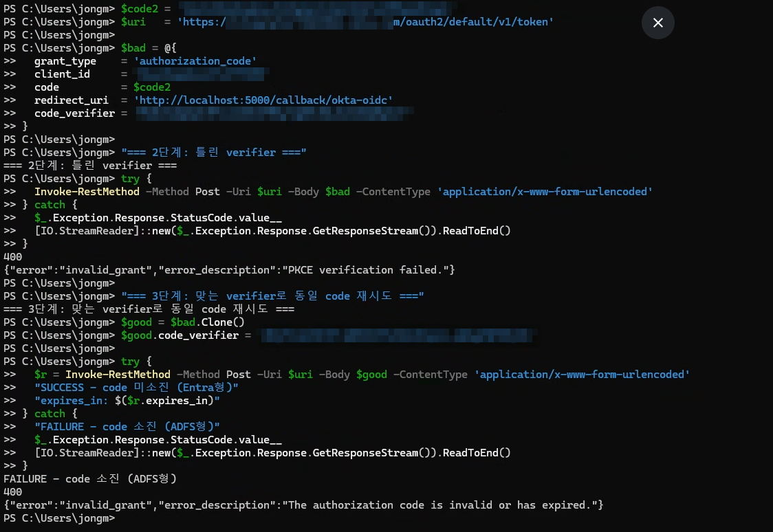Viewport: 773px width, 532px height.
Task: Click the $good = $bad.Clone() line
Action: [183, 322]
